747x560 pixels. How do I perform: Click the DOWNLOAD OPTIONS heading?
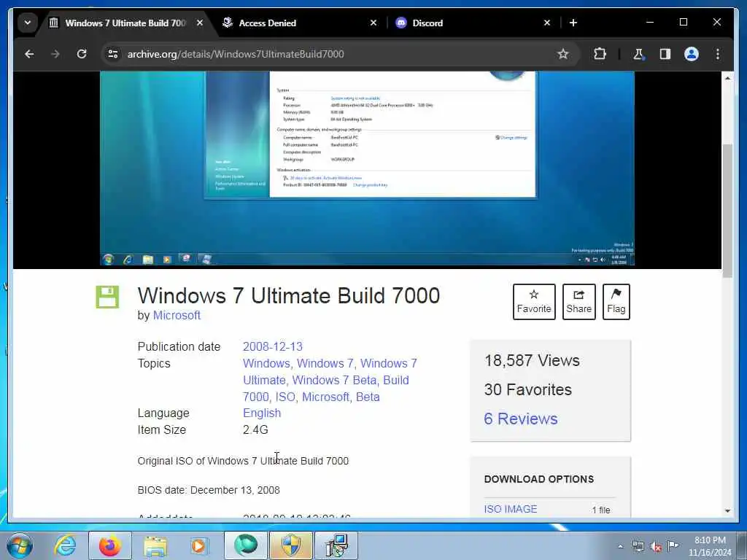pyautogui.click(x=539, y=479)
